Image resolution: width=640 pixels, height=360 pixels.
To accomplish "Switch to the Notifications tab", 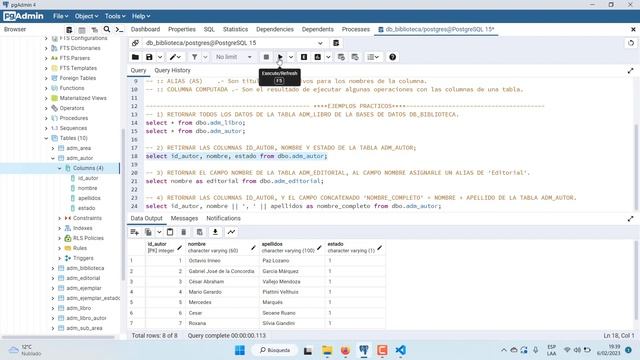I will click(223, 219).
